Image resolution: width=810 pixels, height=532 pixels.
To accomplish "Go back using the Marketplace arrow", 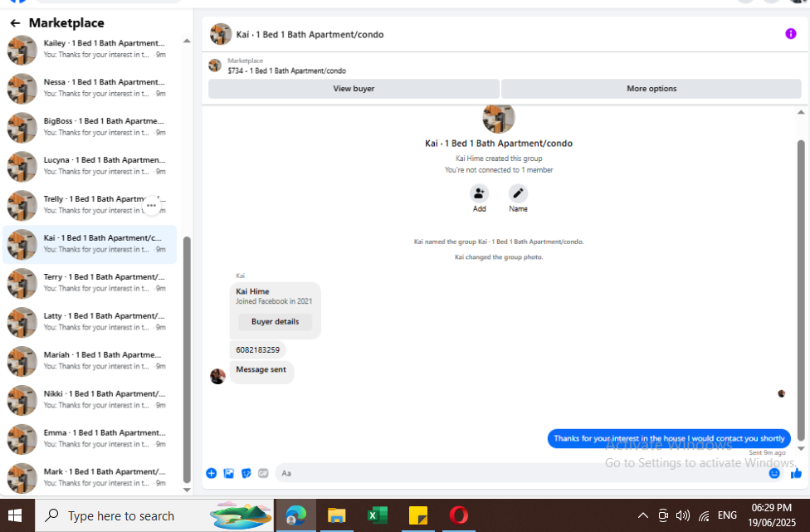I will coord(15,22).
